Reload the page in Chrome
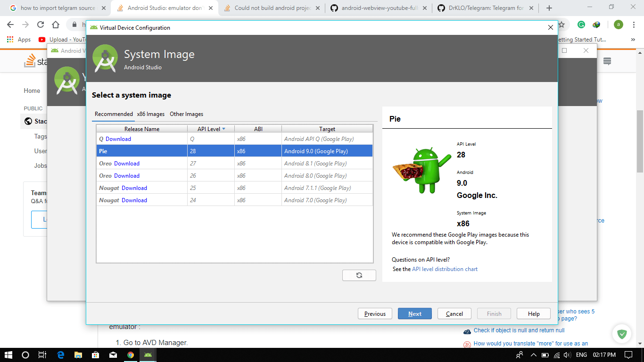Screen dimensions: 644x362 pyautogui.click(x=41, y=25)
